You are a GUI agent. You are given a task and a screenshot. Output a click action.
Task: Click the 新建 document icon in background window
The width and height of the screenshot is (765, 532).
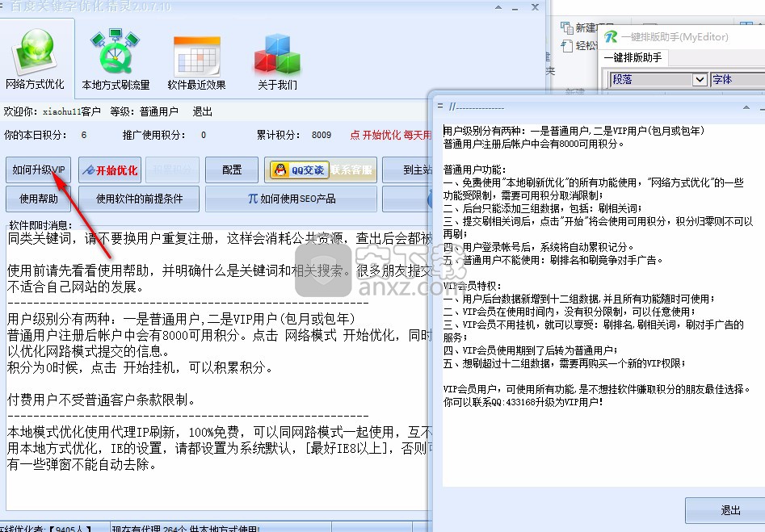(x=566, y=27)
